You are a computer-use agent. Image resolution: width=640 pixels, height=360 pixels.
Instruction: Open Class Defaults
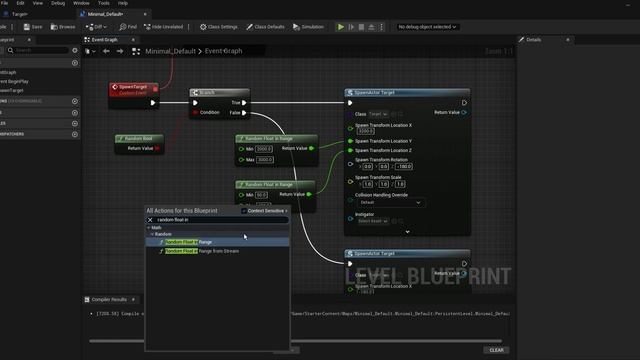point(265,27)
